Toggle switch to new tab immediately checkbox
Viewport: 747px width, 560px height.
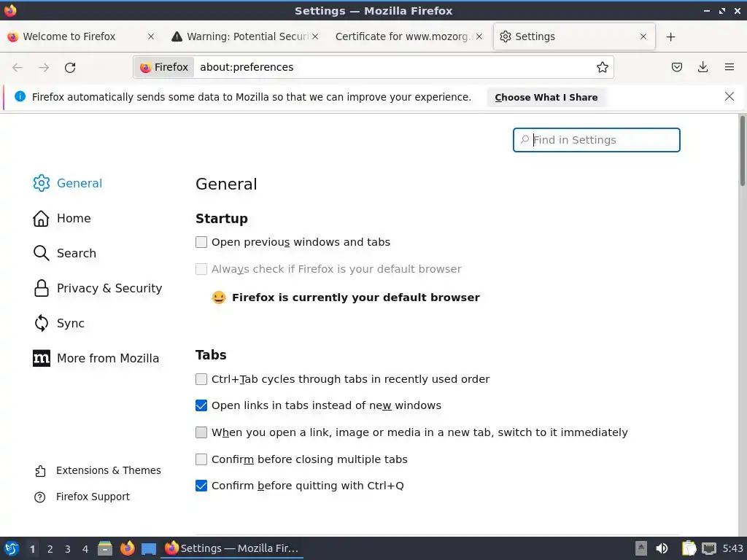coord(201,432)
